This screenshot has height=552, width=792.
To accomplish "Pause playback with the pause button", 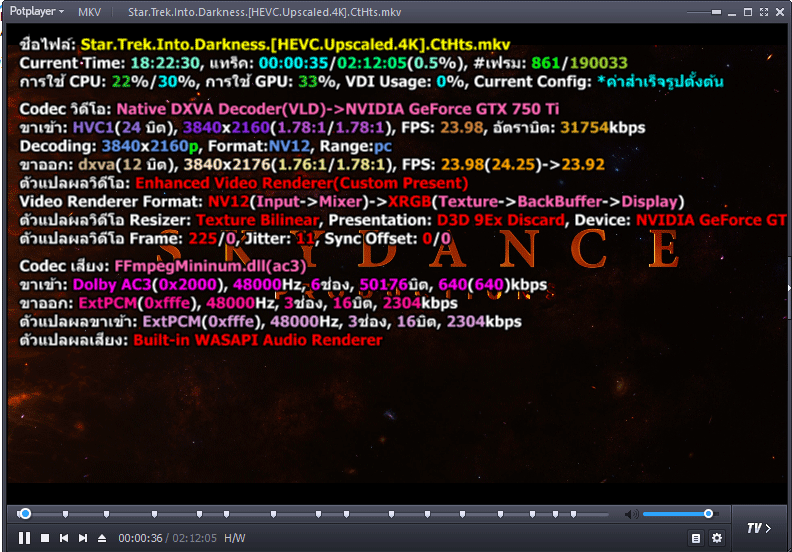I will click(24, 538).
